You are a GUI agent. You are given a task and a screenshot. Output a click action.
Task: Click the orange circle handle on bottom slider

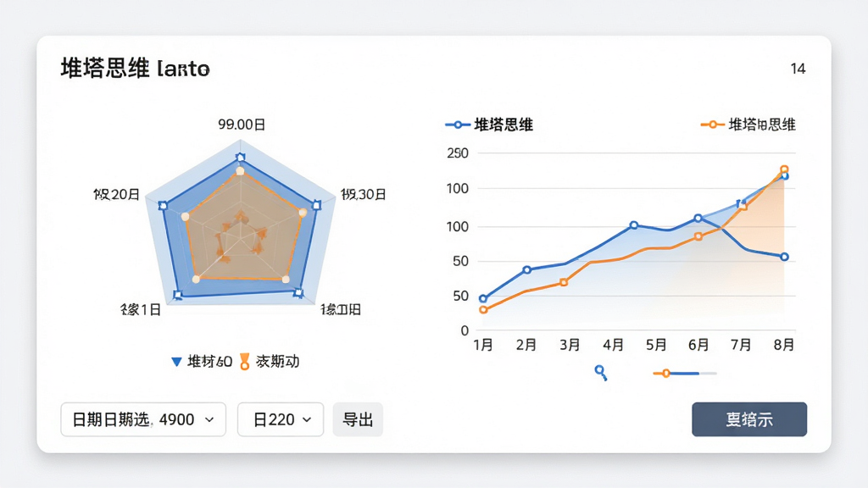[666, 374]
